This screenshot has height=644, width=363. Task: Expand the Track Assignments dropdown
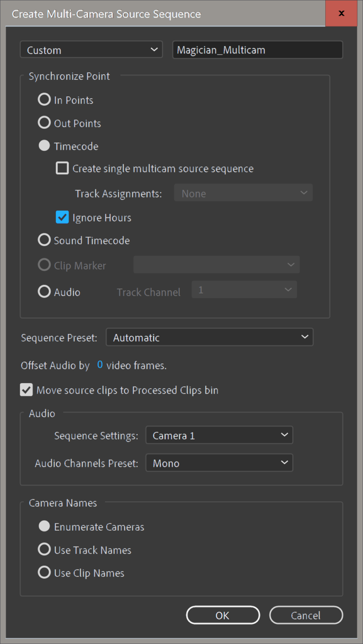(243, 192)
